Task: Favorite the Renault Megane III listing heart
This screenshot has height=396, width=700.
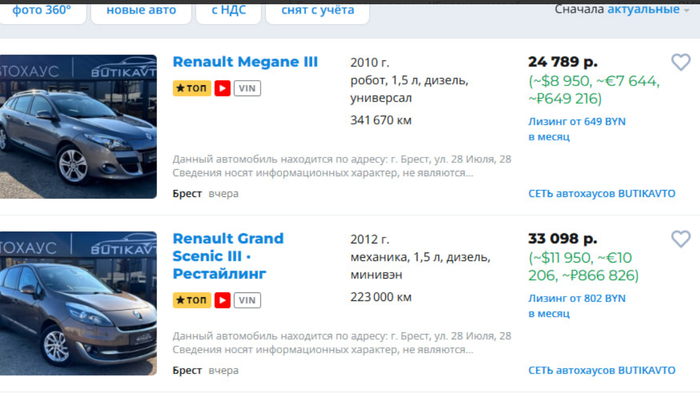Action: 681,62
